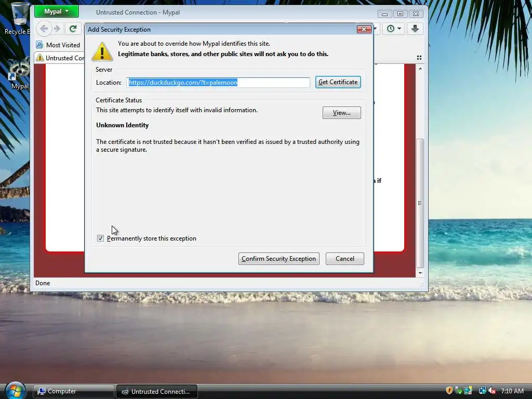Click the tab groups grid icon
This screenshot has width=532, height=399.
click(419, 58)
